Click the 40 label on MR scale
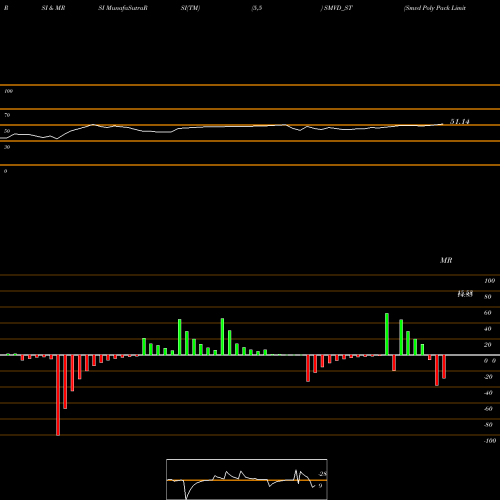The height and width of the screenshot is (500, 500). point(488,329)
